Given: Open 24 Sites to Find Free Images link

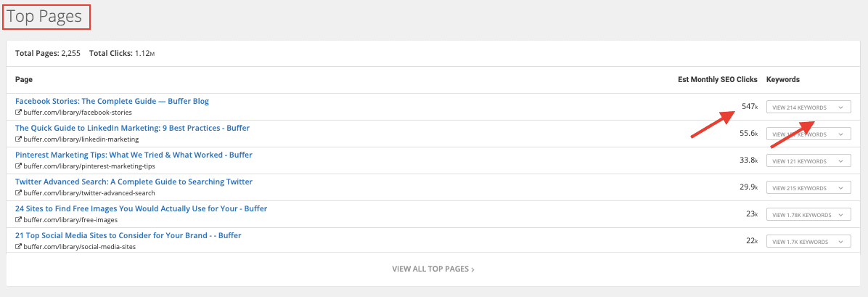Looking at the screenshot, I should tap(141, 208).
